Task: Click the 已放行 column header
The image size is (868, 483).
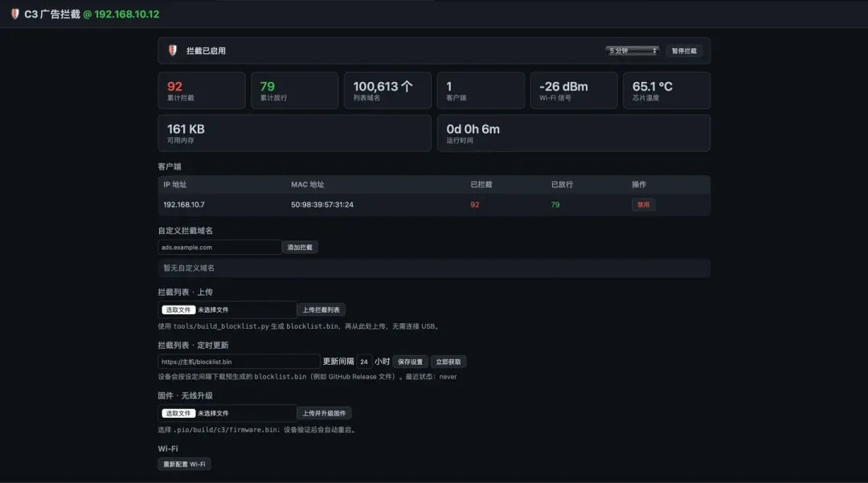Action: (x=562, y=185)
